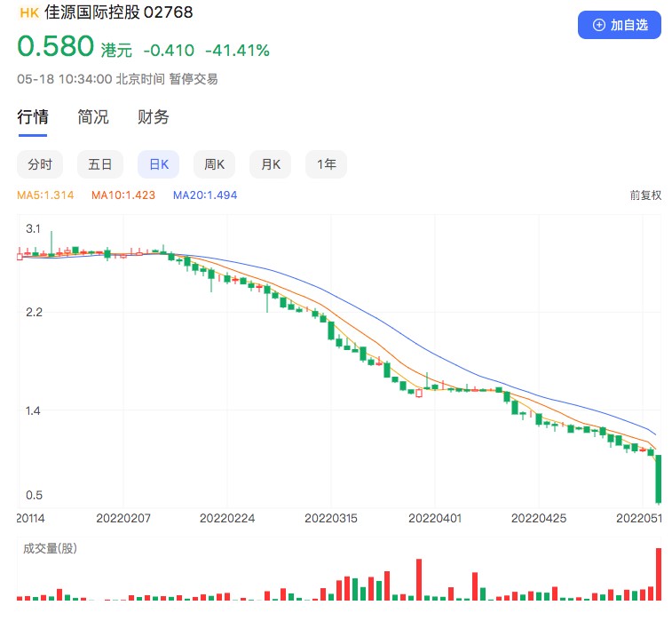Select the 日K chart option
Screen dimensions: 672x621
158,164
